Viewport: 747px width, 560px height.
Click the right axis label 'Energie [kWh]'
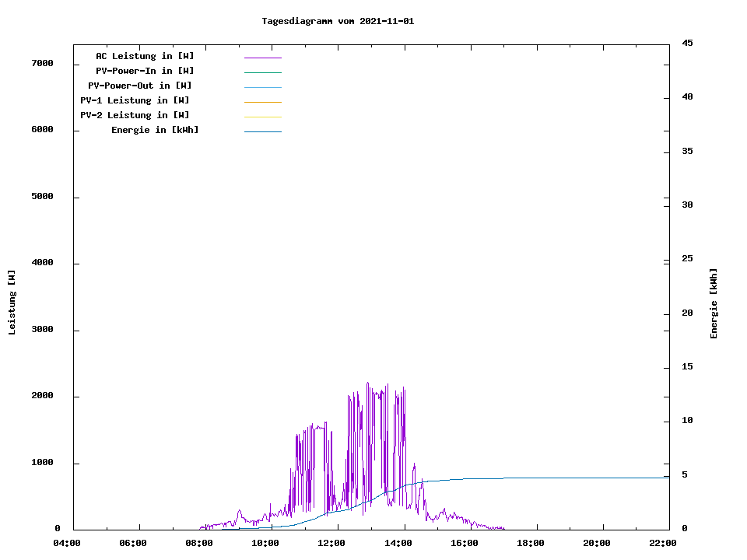click(x=714, y=303)
